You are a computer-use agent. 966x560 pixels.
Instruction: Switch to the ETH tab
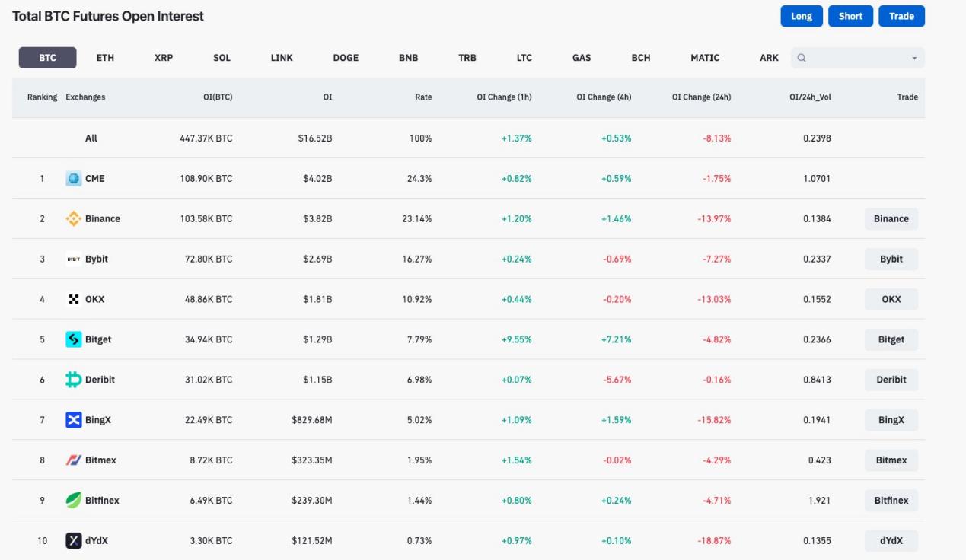tap(105, 58)
